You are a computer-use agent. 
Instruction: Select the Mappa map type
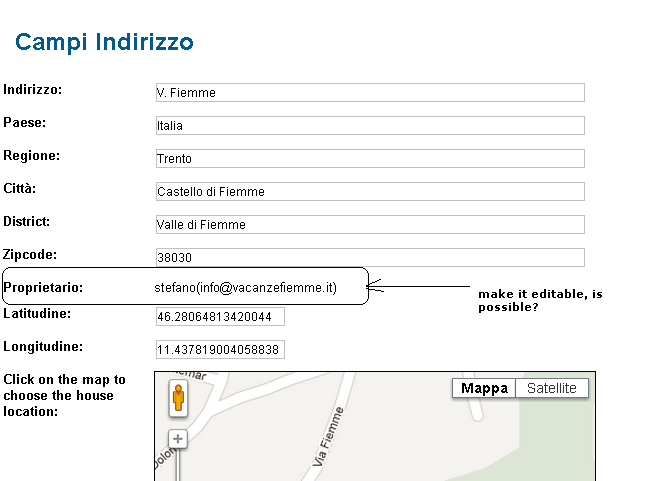click(484, 388)
